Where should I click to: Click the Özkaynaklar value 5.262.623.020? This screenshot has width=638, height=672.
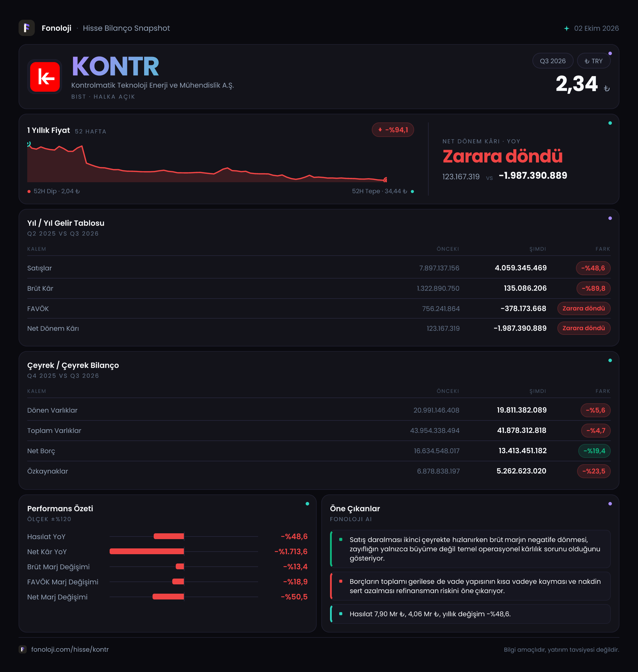pos(521,471)
